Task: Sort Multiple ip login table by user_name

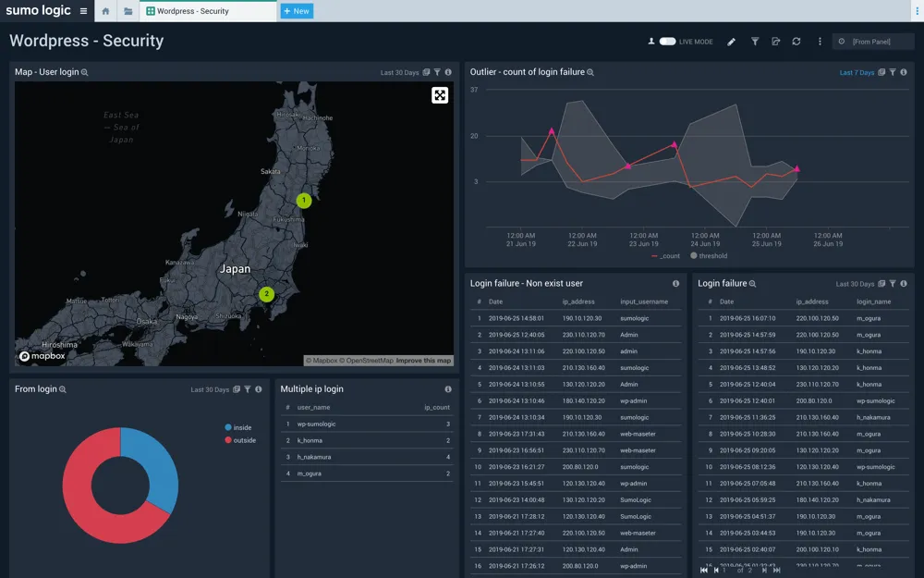Action: click(x=313, y=408)
